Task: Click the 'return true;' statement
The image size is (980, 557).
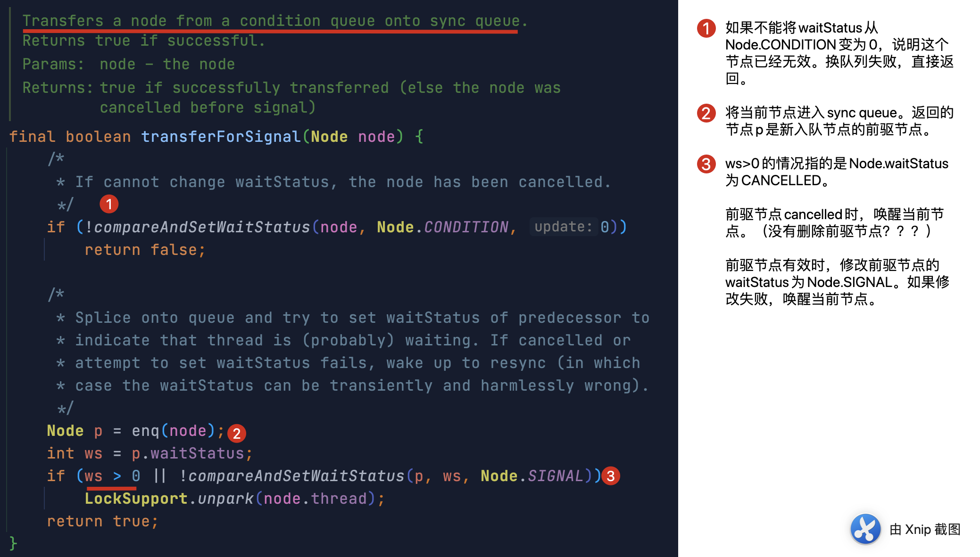Action: [x=103, y=521]
